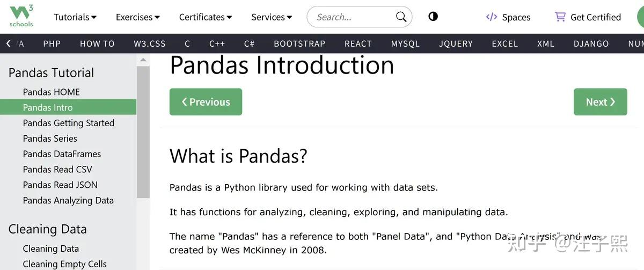The height and width of the screenshot is (270, 644).
Task: Click the magnifier search icon
Action: coord(401,17)
